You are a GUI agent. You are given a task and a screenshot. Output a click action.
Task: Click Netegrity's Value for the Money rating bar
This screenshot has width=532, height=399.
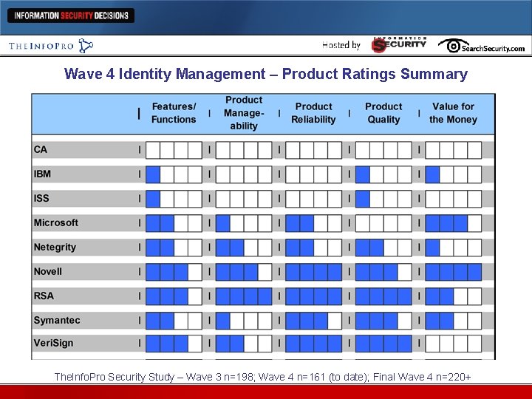coord(453,248)
